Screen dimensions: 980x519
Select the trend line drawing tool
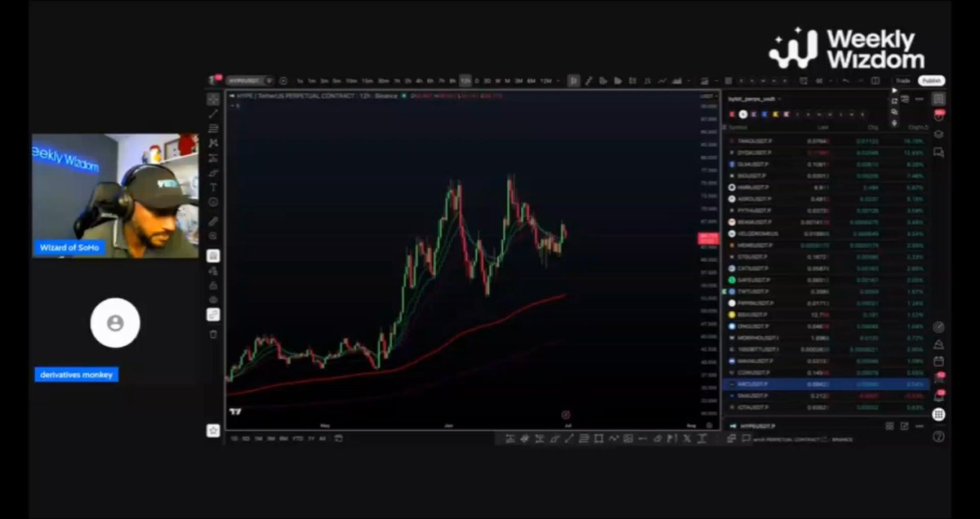tap(213, 113)
